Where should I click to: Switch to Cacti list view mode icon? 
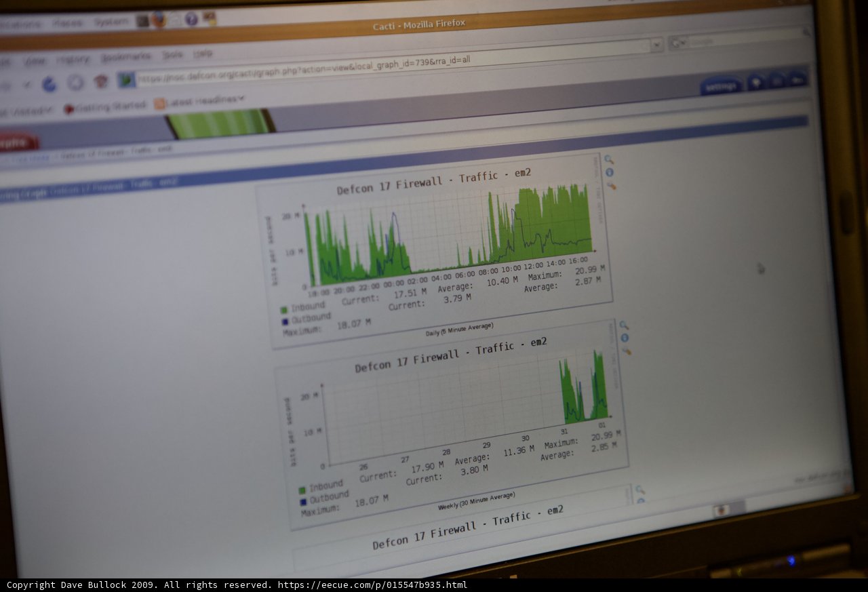[x=777, y=81]
